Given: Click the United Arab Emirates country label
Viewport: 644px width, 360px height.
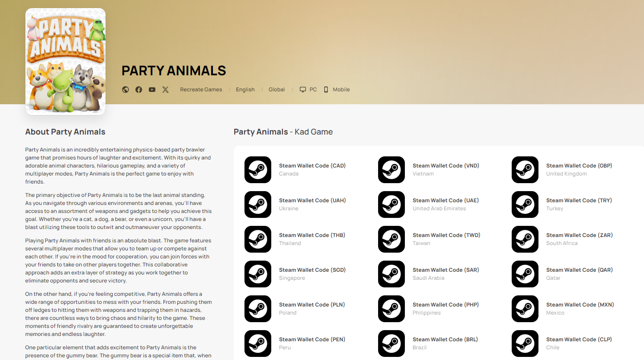Looking at the screenshot, I should click(439, 209).
